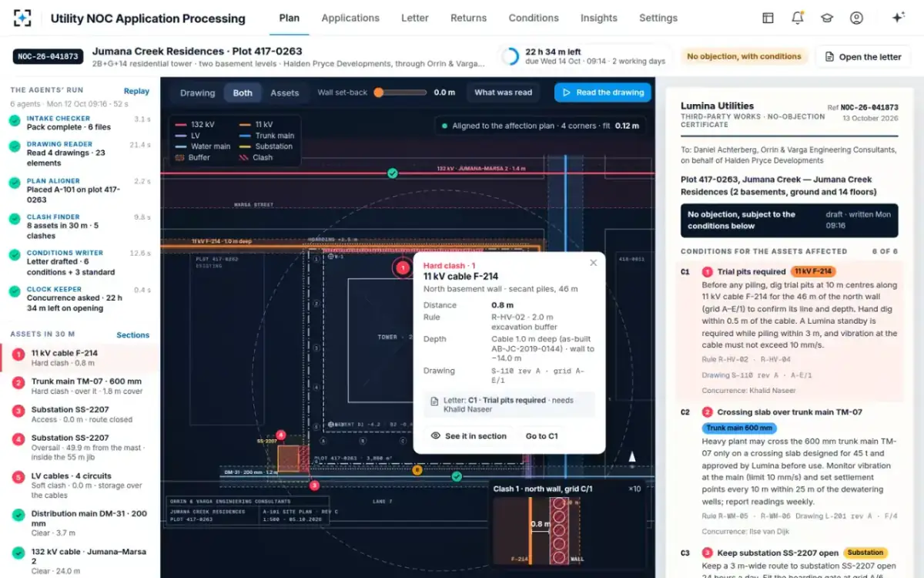Click the Go to C1 button
This screenshot has height=578, width=924.
[x=542, y=436]
